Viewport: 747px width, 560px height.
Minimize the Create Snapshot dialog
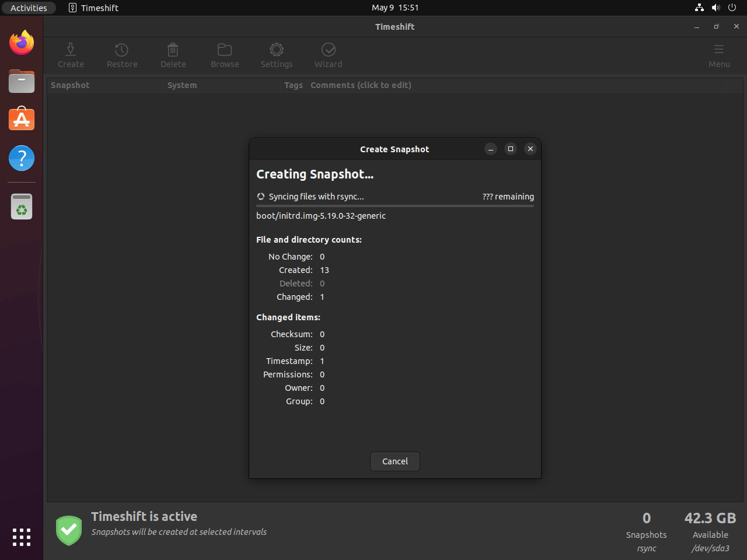coord(491,149)
